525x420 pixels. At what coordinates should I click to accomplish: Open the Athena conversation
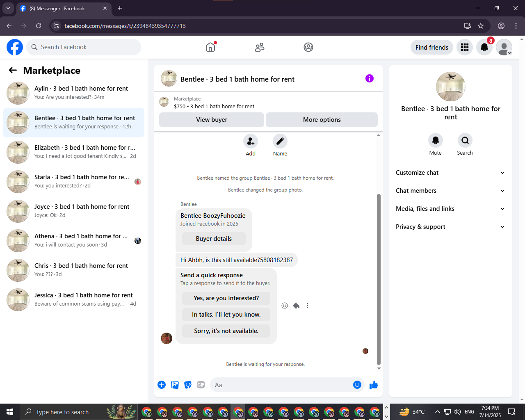(74, 241)
